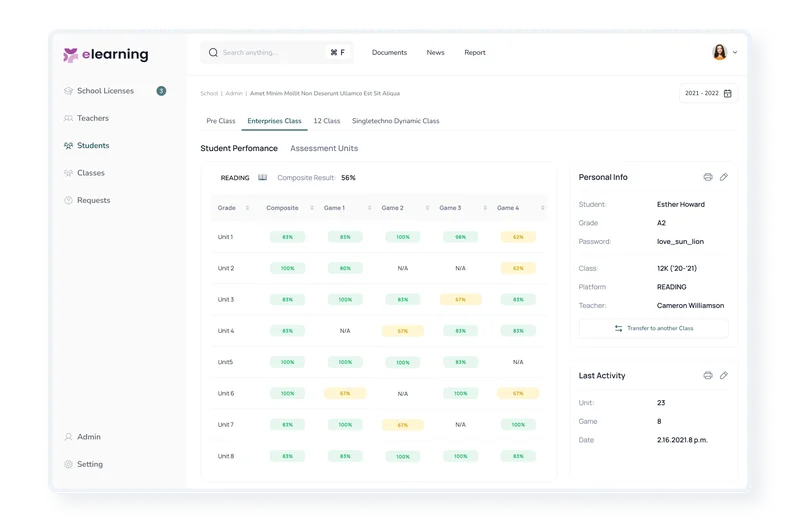Sort by Game 2 column arrows
The image size is (800, 522).
[427, 208]
